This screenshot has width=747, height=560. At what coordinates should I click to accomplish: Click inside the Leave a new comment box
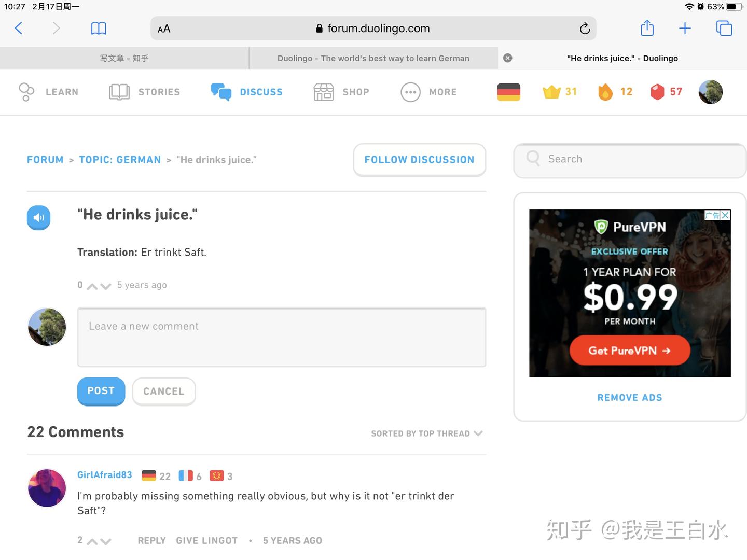pyautogui.click(x=282, y=337)
